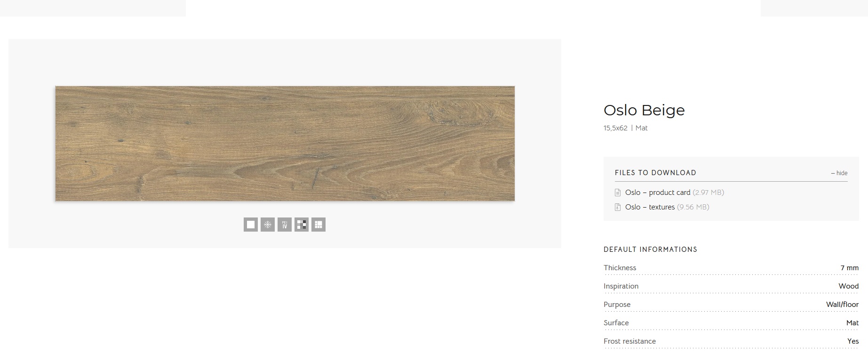Click the 15,5x62 size label
Image resolution: width=868 pixels, height=354 pixels.
click(x=615, y=128)
